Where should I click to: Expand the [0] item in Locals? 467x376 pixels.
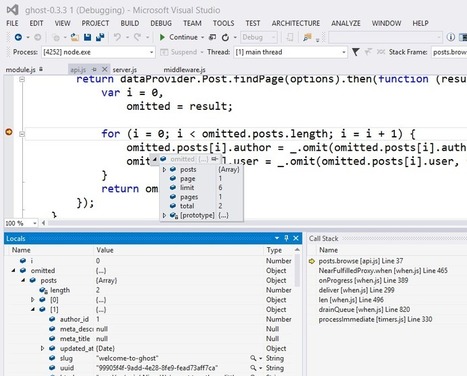tap(33, 300)
